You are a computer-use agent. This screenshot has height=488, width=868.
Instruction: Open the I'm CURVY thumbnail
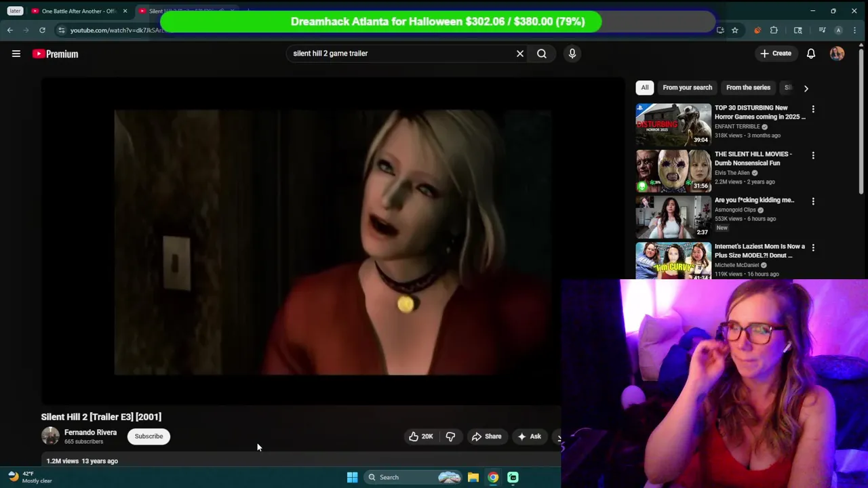[673, 261]
